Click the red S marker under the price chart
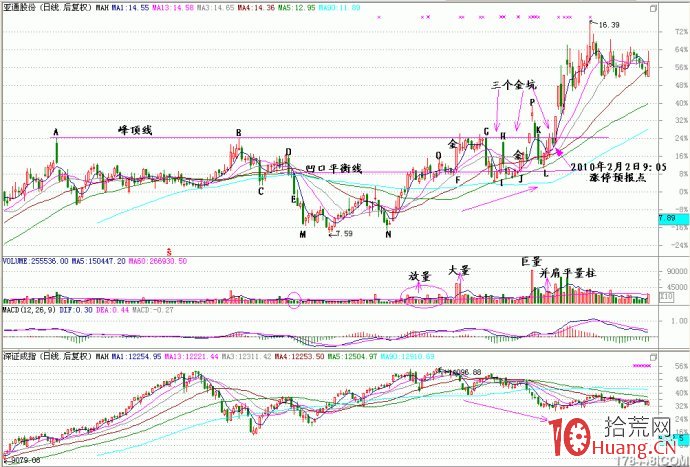 pyautogui.click(x=169, y=252)
